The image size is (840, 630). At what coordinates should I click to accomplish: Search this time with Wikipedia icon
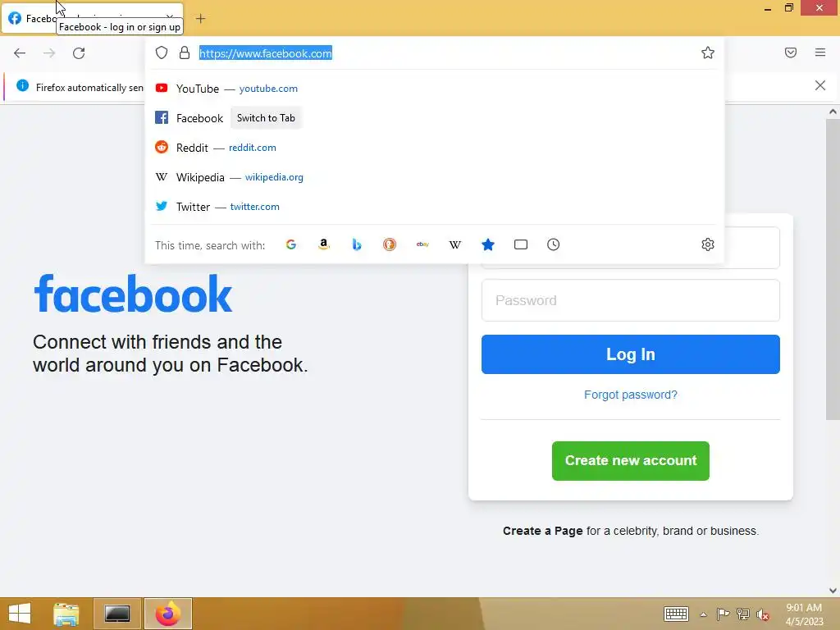coord(454,244)
